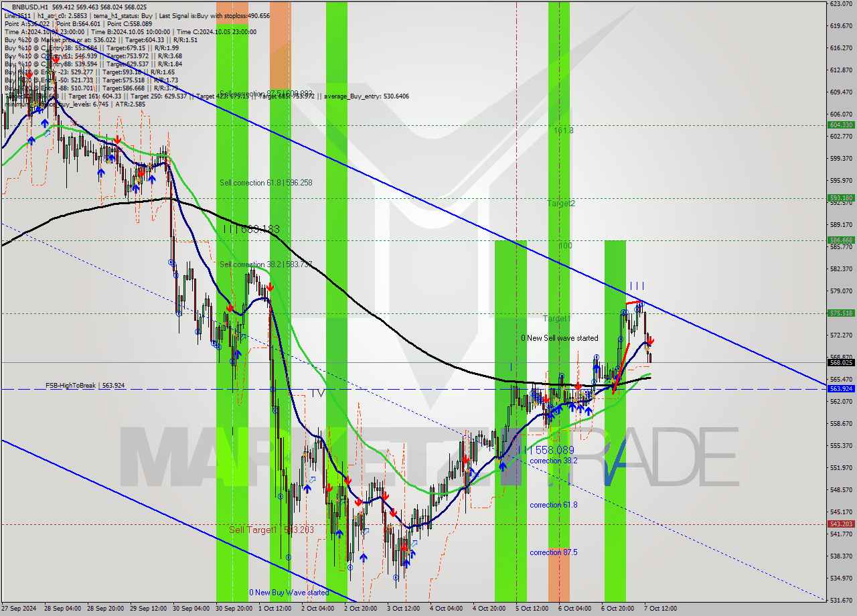This screenshot has height=616, width=857.
Task: Click the red 543.203 price tag
Action: coord(841,524)
